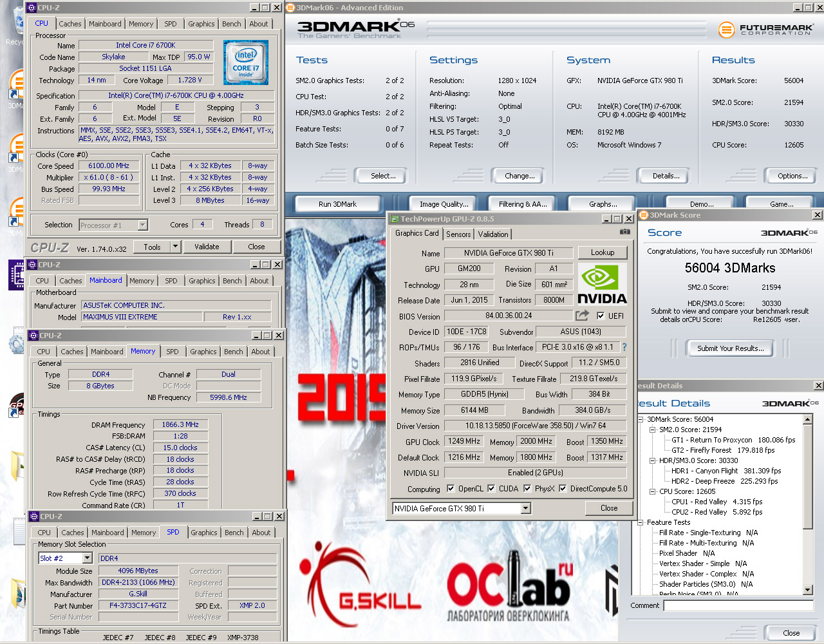
Task: Open the Image Quality... settings
Action: pos(444,204)
